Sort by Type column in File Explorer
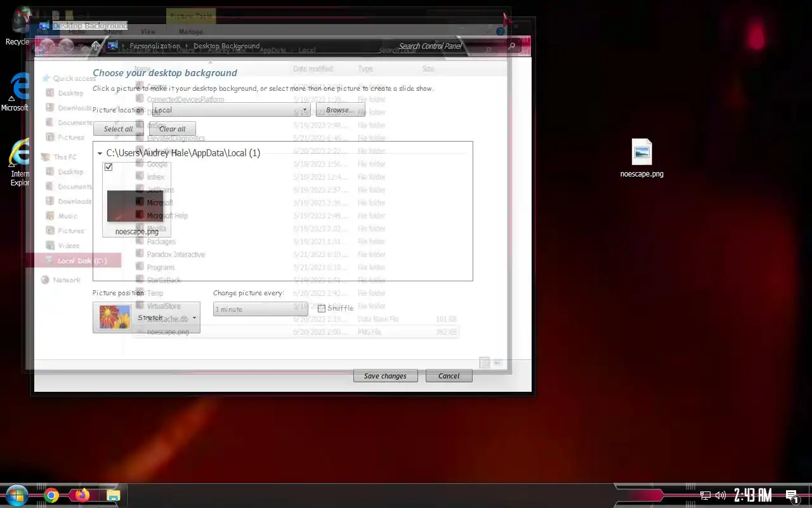Screen dimensions: 812x508 click(x=365, y=69)
